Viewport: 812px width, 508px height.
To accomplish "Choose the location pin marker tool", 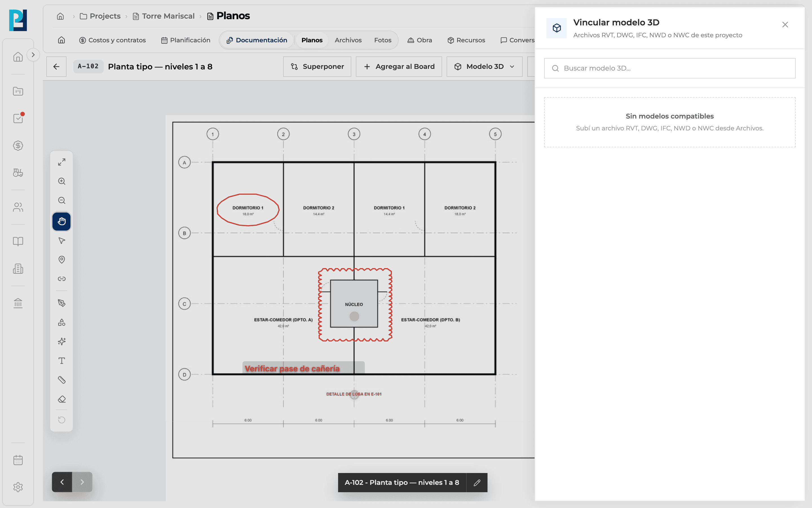I will pyautogui.click(x=61, y=260).
